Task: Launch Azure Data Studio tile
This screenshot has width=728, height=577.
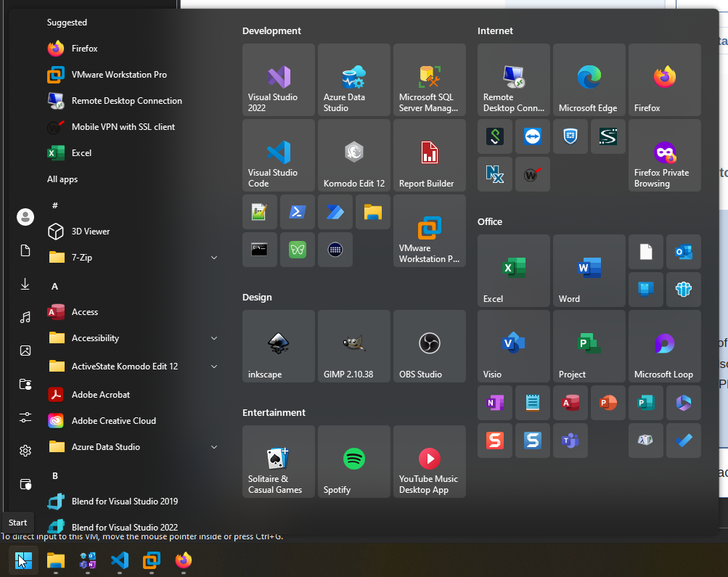Action: tap(353, 80)
